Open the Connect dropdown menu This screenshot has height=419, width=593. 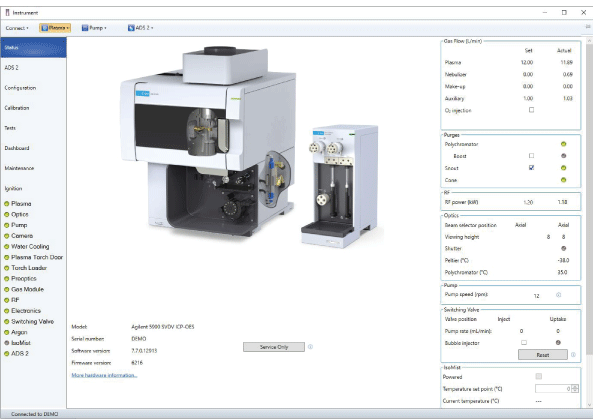tap(17, 28)
